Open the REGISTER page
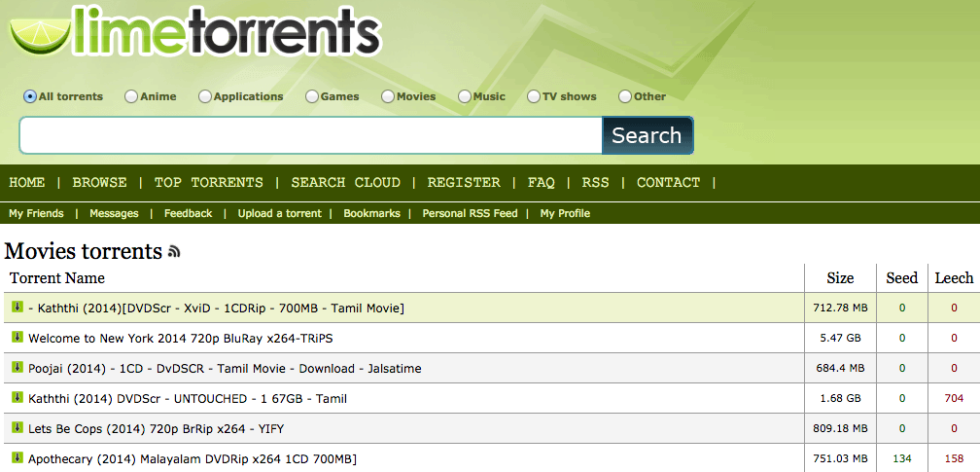980x472 pixels. pyautogui.click(x=464, y=182)
